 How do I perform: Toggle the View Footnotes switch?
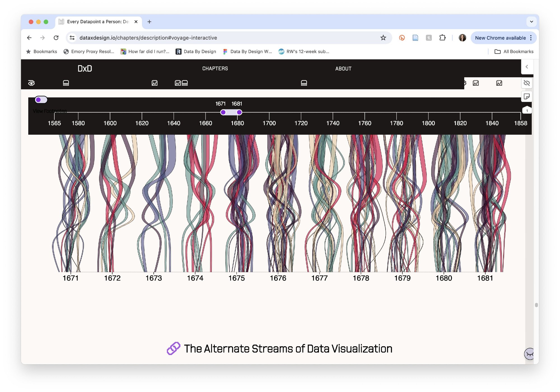coord(41,100)
